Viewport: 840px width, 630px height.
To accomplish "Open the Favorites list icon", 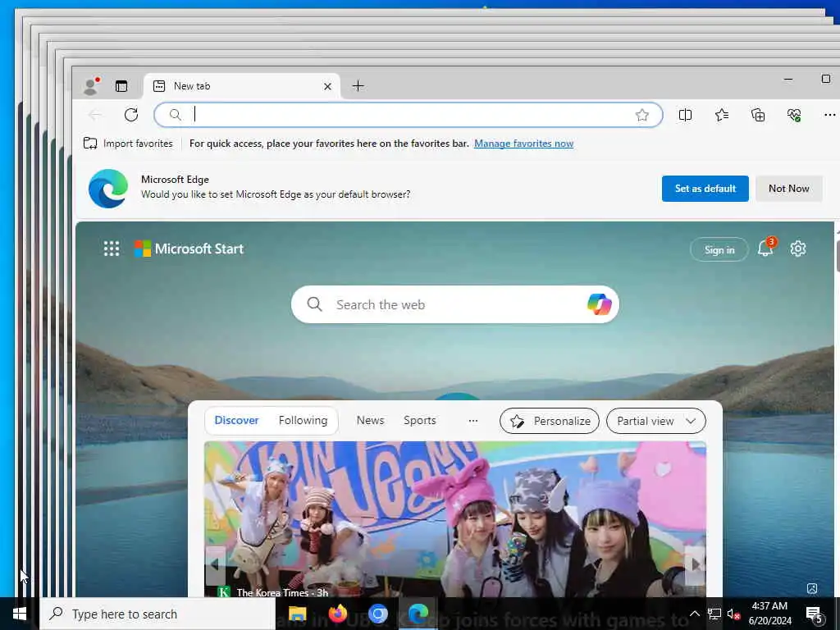I will (722, 115).
